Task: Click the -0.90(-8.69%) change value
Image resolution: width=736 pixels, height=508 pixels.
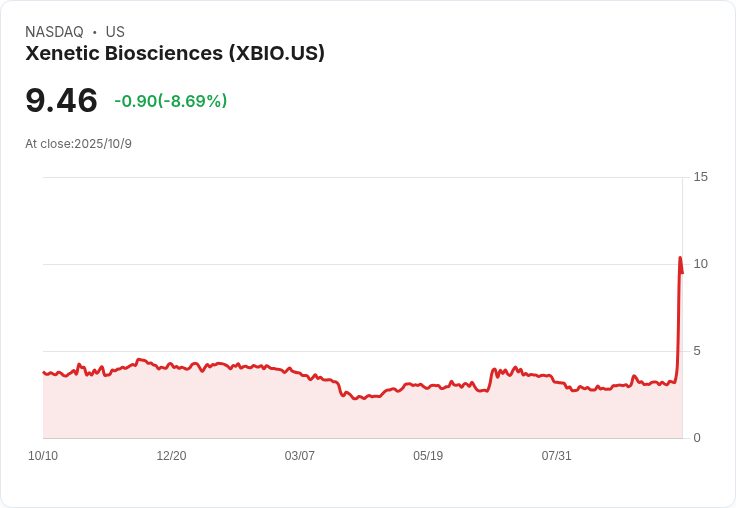Action: click(x=171, y=101)
